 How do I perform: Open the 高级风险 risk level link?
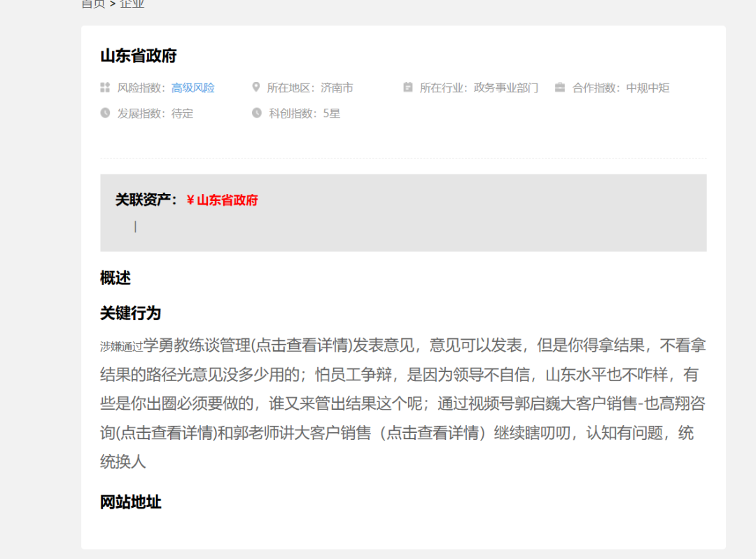tap(193, 88)
